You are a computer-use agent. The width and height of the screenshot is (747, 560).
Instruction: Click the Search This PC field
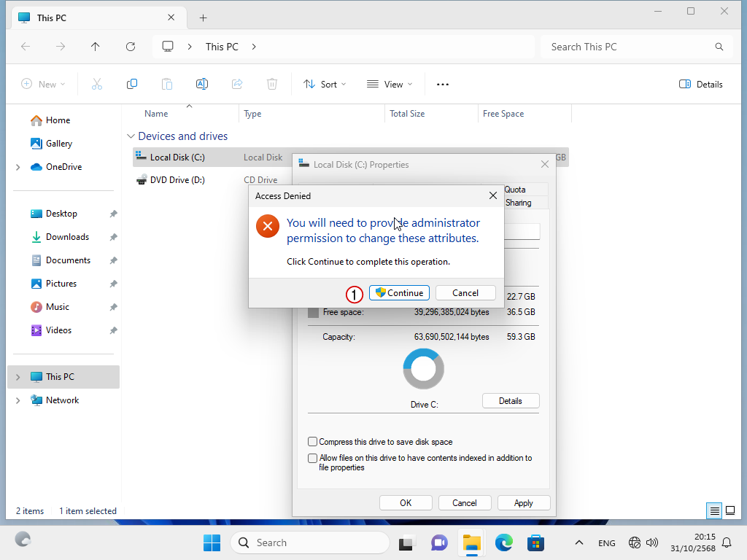(627, 47)
